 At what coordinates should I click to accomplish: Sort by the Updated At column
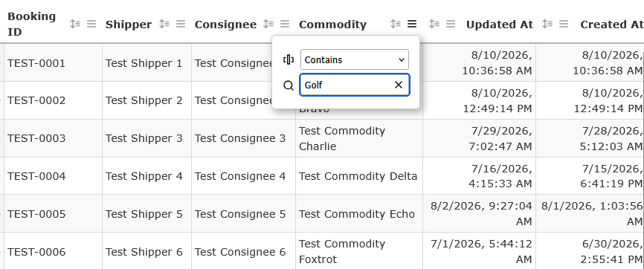(434, 25)
